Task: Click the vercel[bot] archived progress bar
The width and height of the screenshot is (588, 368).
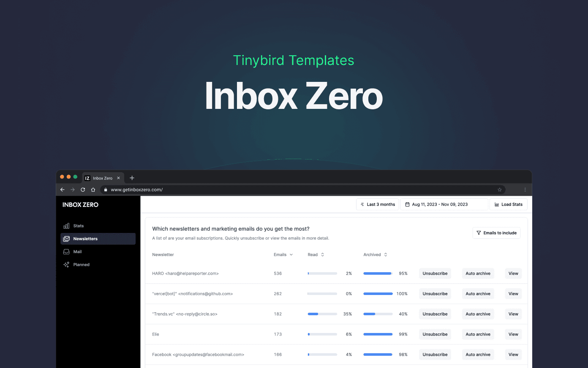Action: point(378,294)
